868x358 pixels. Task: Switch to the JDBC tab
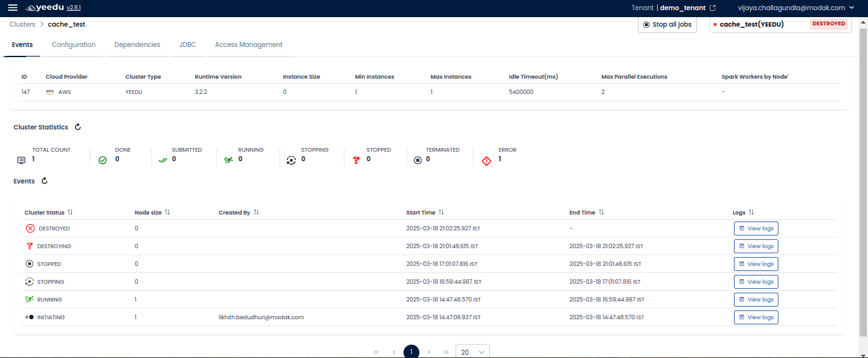(187, 44)
